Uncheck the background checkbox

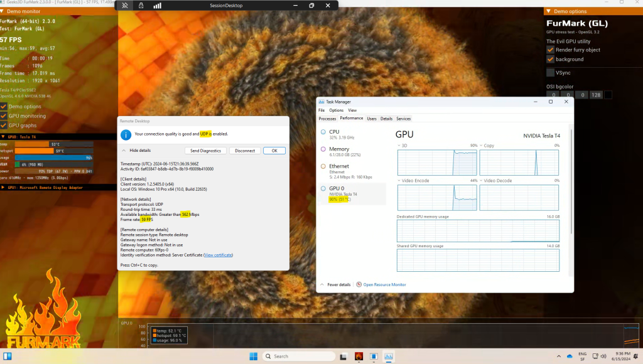pyautogui.click(x=550, y=59)
